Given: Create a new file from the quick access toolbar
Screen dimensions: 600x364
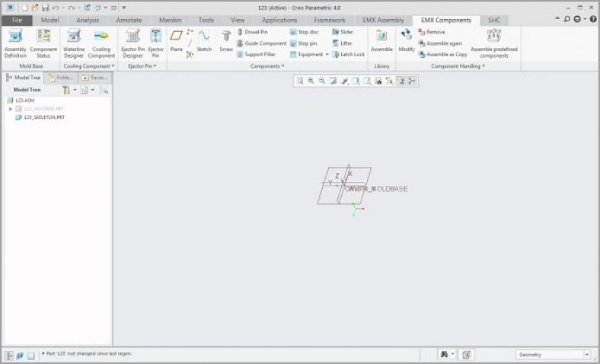Looking at the screenshot, I should click(25, 8).
